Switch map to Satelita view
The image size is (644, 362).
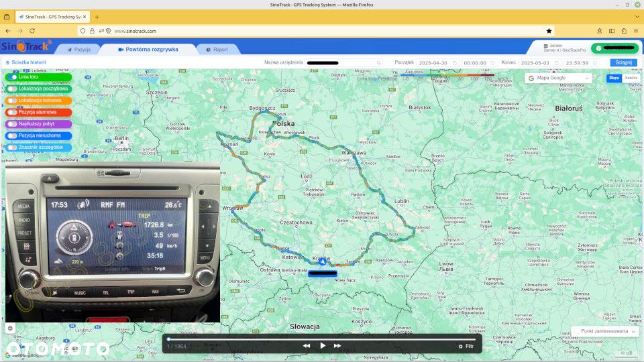pyautogui.click(x=631, y=78)
